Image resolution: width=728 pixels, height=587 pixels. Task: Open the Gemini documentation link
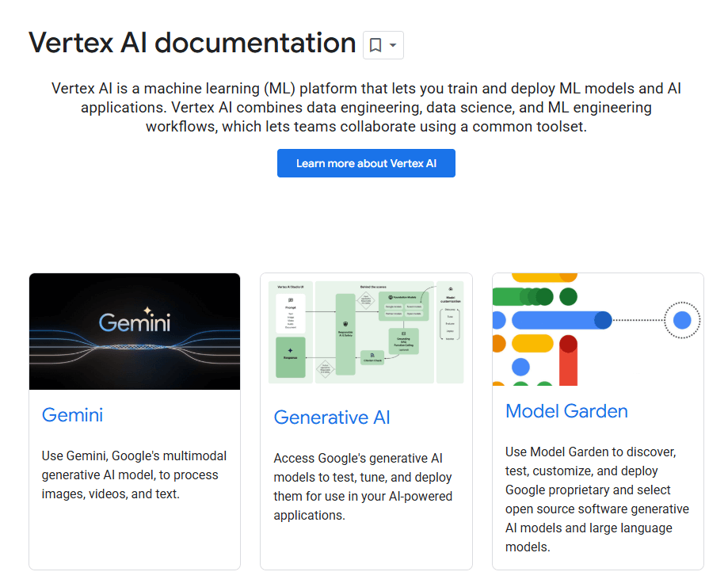point(72,414)
